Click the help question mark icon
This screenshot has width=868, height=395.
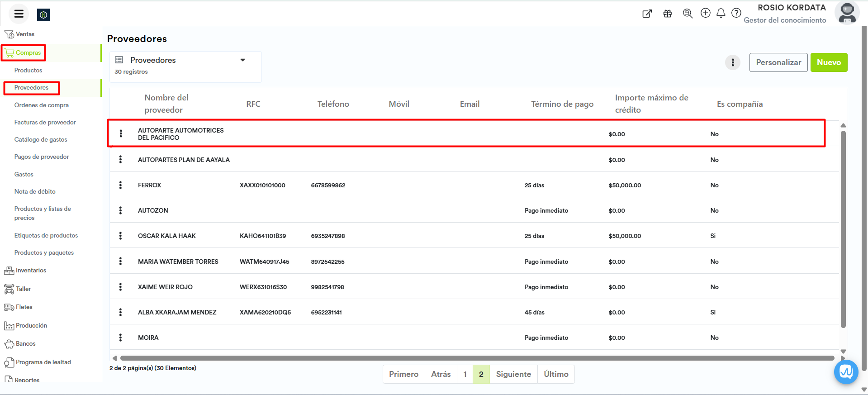(x=736, y=13)
